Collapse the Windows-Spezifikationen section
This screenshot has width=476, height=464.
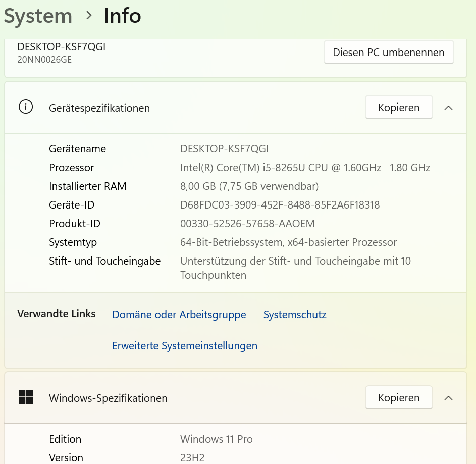tap(448, 398)
